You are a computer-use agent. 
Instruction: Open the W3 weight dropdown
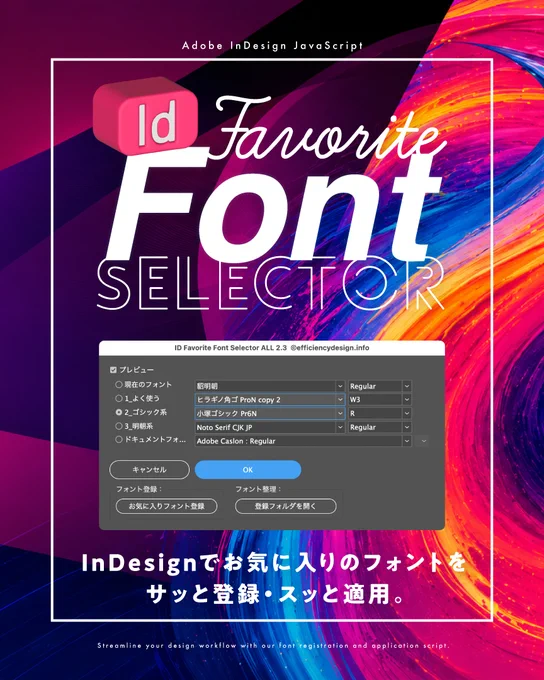[x=380, y=399]
